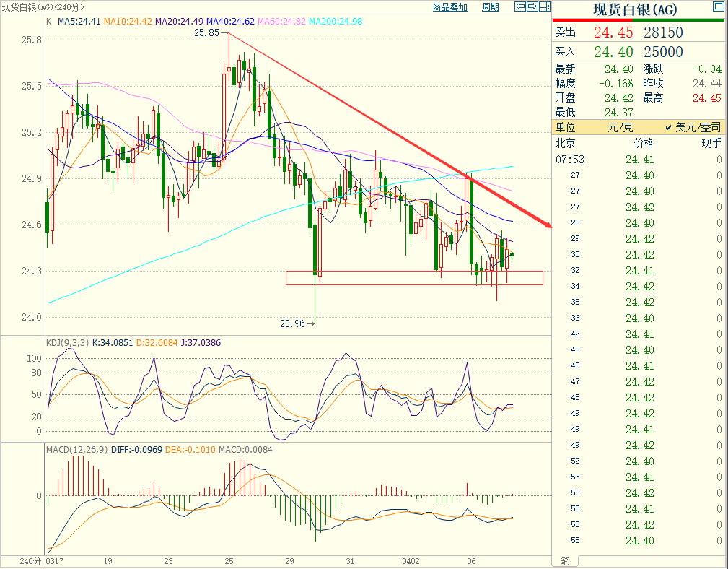Image resolution: width=728 pixels, height=569 pixels.
Task: Click the right arrow navigation icon
Action: click(x=532, y=7)
